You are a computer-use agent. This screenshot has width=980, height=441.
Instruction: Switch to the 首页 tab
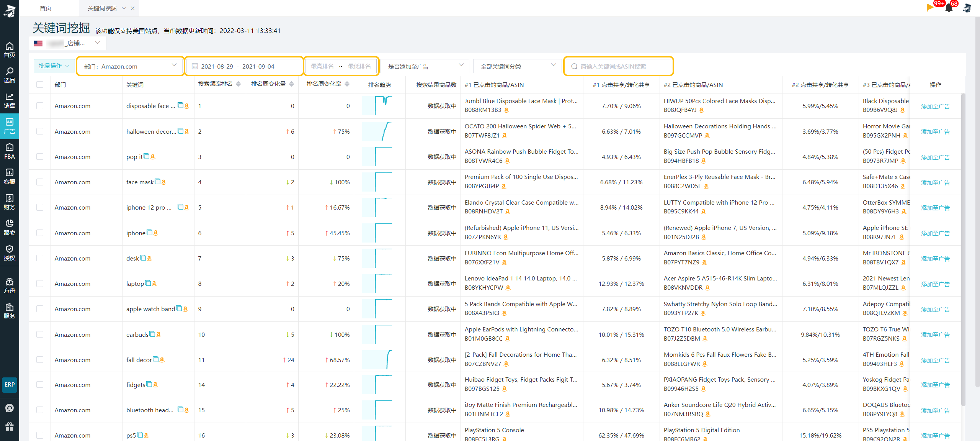click(46, 8)
